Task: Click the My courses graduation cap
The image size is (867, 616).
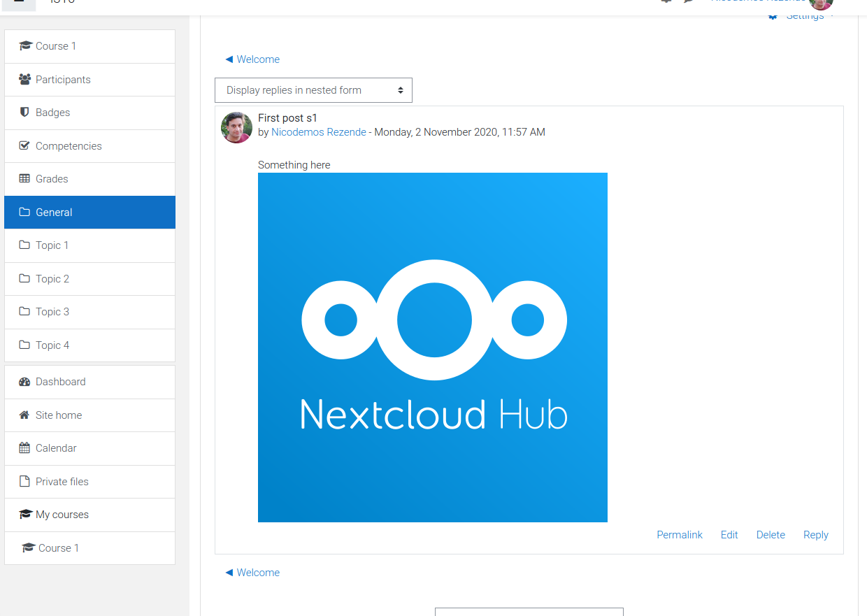Action: 25,515
